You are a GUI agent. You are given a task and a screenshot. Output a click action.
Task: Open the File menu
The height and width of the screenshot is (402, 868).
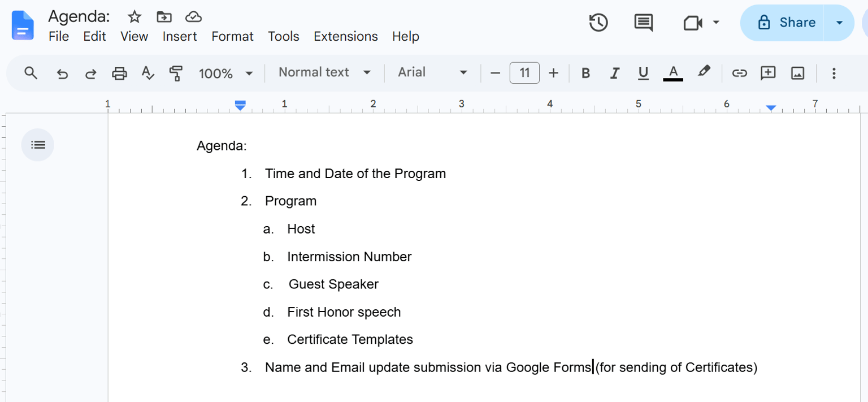59,36
